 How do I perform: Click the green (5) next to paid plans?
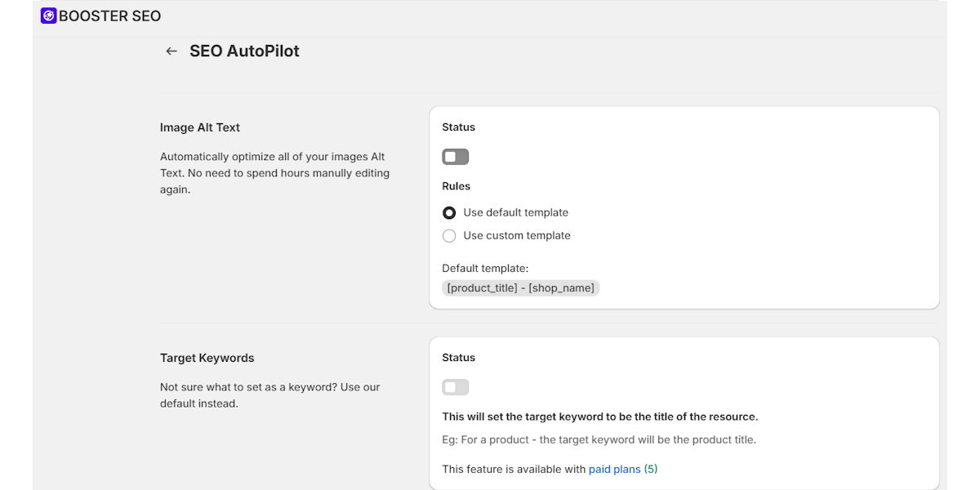point(649,469)
